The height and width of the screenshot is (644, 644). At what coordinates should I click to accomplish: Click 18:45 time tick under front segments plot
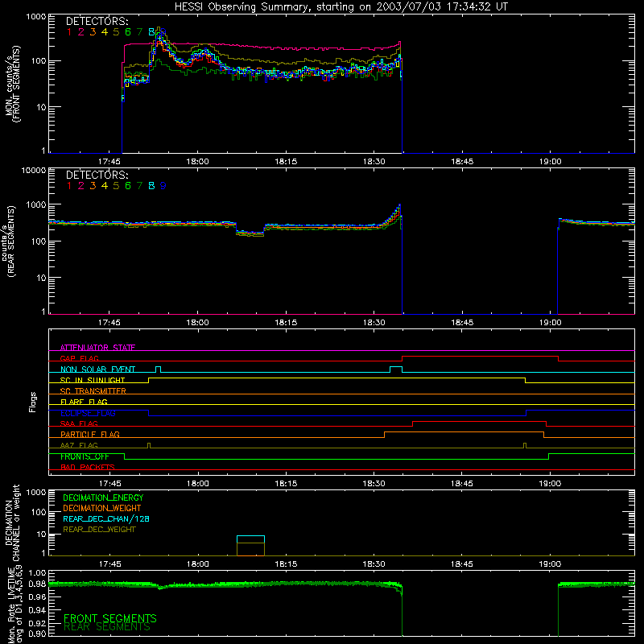click(462, 162)
